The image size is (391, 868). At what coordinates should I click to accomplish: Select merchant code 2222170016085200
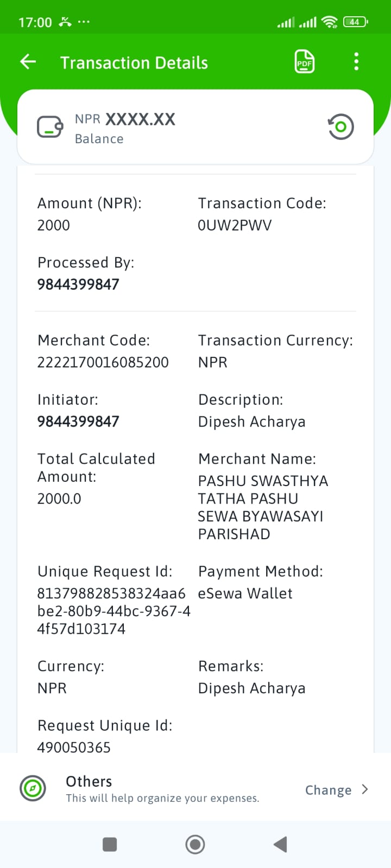click(x=103, y=362)
